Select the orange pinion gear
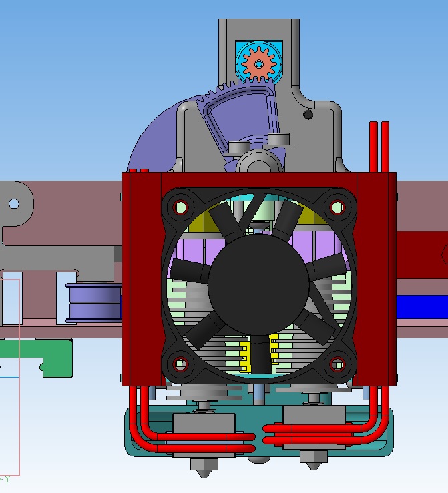 pyautogui.click(x=259, y=64)
